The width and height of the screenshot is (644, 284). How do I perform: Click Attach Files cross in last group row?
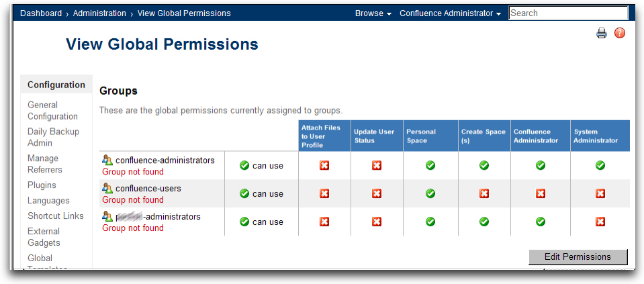[x=324, y=222]
